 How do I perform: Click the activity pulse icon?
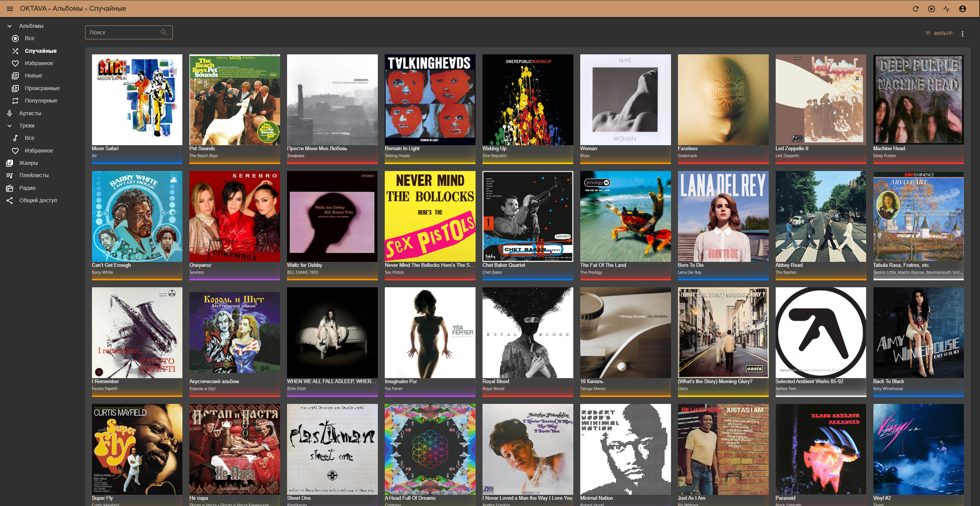pyautogui.click(x=946, y=9)
